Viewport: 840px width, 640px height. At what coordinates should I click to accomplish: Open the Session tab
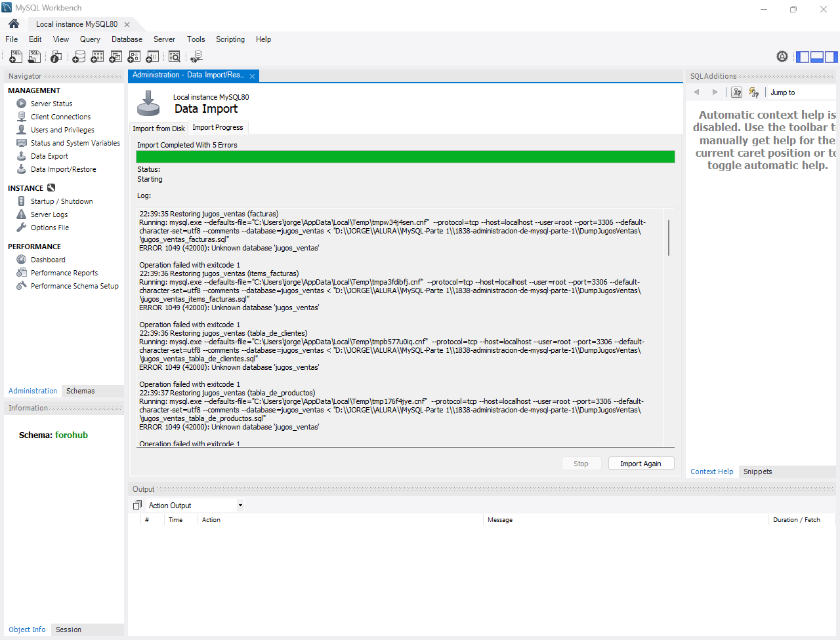[x=68, y=630]
